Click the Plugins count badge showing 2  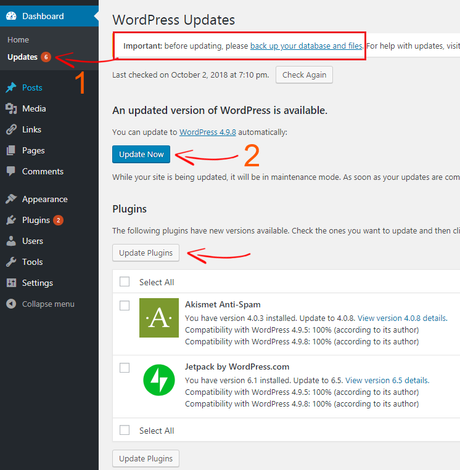point(58,220)
